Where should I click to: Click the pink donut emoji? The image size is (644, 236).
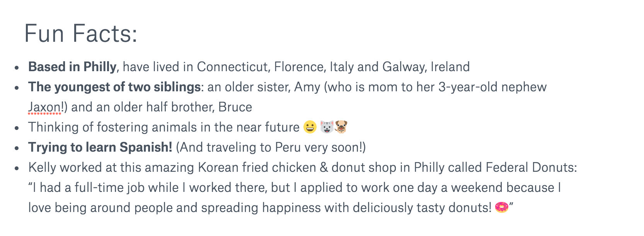point(502,207)
